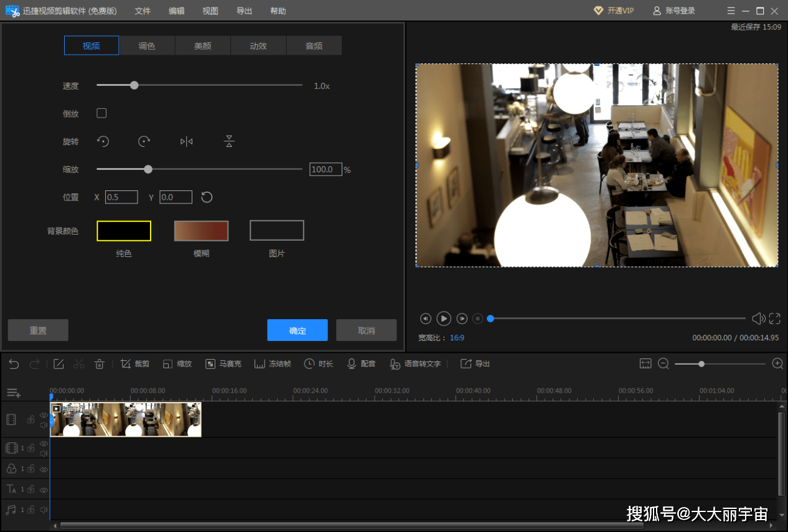Lock the text track with the padlock icon
The height and width of the screenshot is (532, 788).
pos(30,490)
